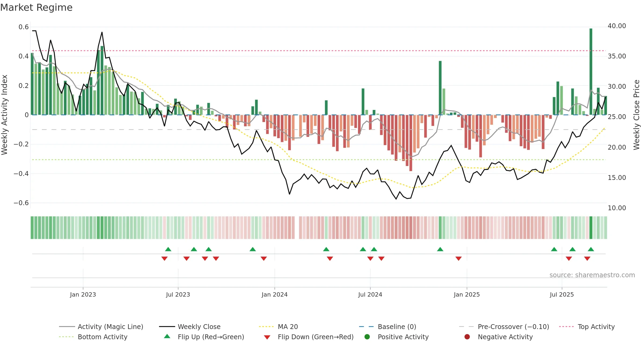This screenshot has height=362, width=644.
Task: Toggle the Baseline (0) legend entry
Action: 387,327
